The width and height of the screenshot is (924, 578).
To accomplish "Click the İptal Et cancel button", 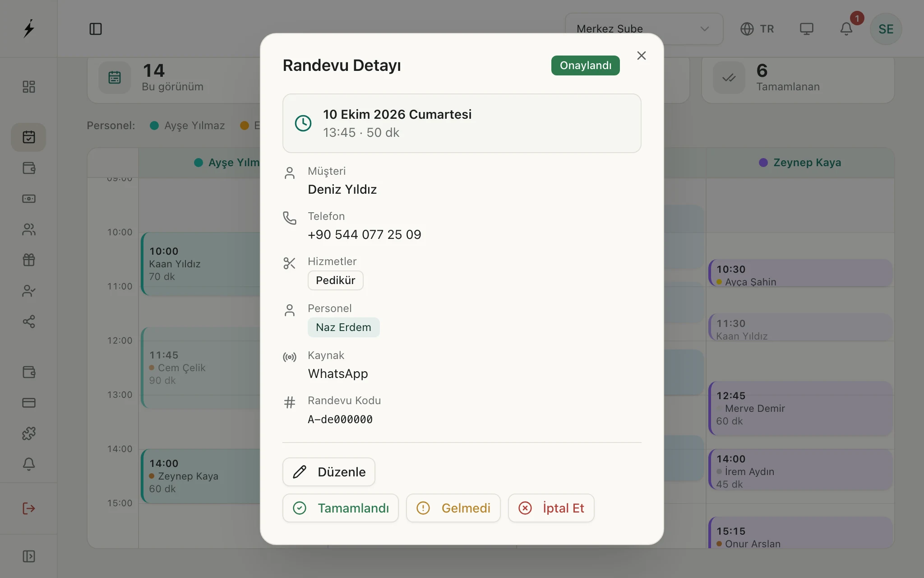I will point(551,508).
